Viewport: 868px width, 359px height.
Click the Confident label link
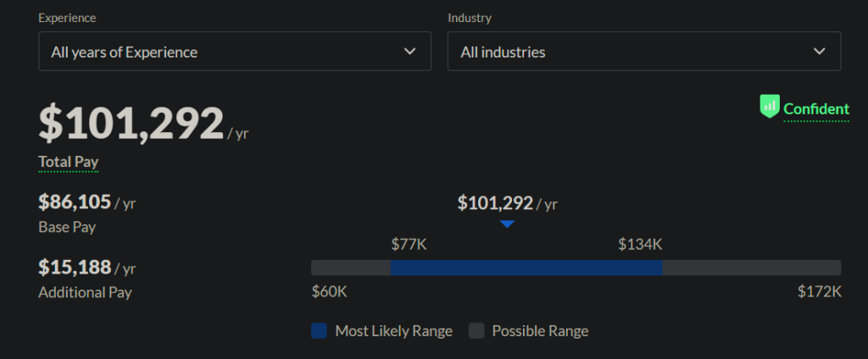tap(816, 109)
